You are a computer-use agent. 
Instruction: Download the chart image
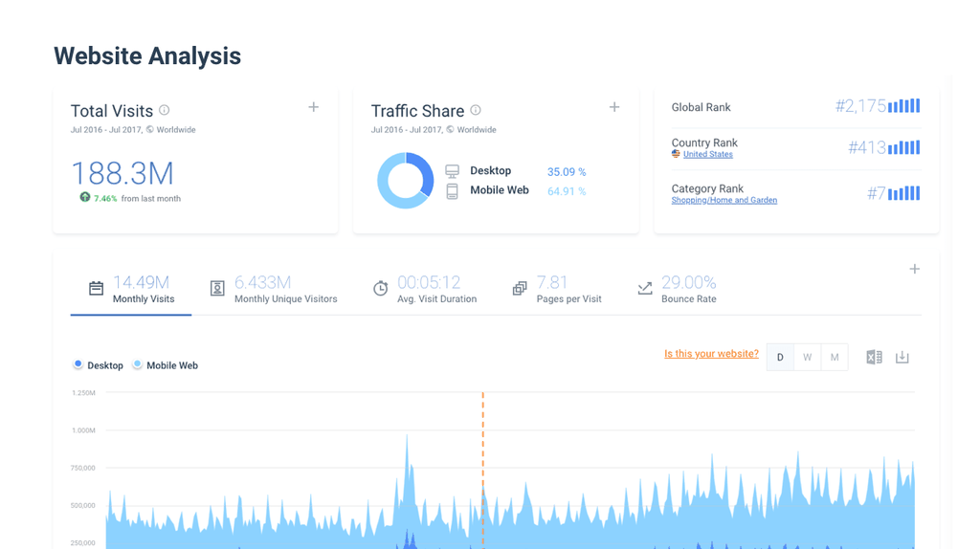pos(902,358)
